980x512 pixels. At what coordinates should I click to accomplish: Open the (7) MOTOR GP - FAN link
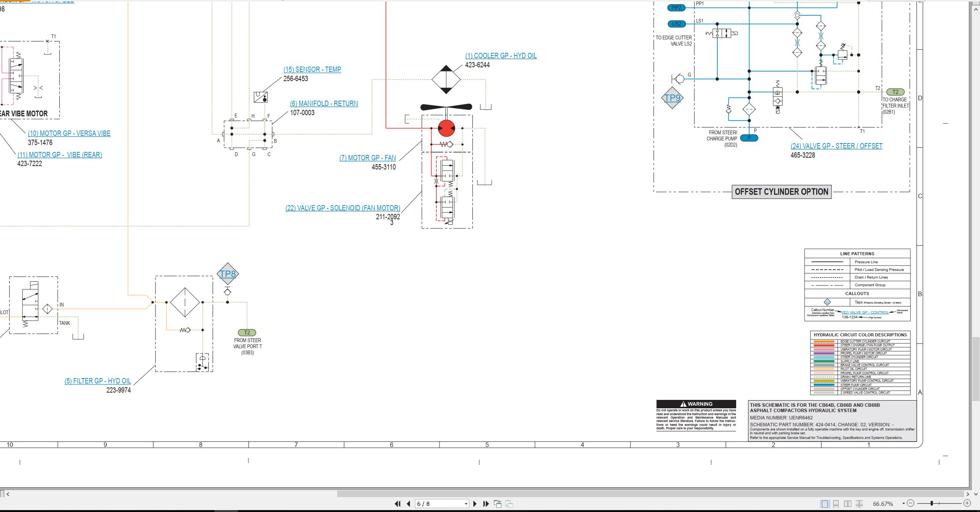[367, 158]
